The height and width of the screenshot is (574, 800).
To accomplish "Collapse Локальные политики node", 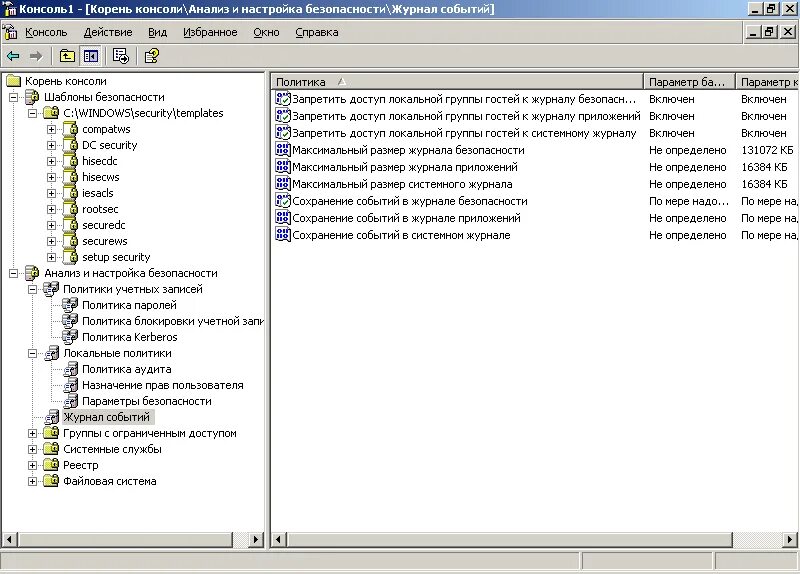I will click(32, 353).
